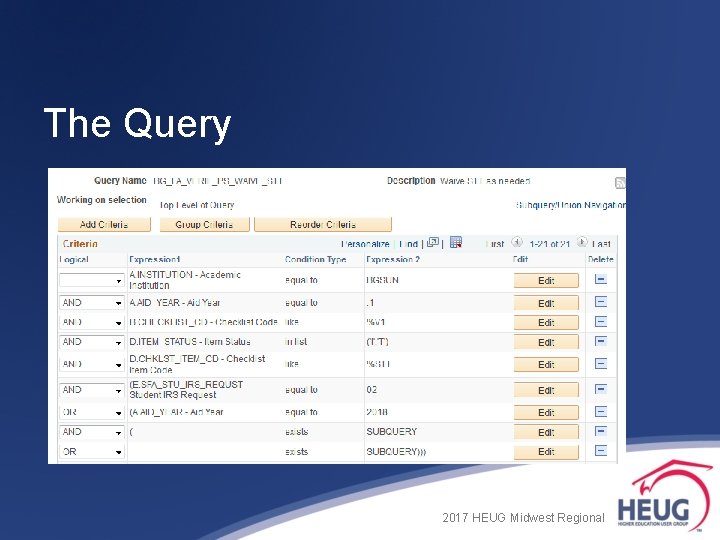Open Logical dropdown for Checklist Code row
This screenshot has height=540, width=720.
pos(92,322)
